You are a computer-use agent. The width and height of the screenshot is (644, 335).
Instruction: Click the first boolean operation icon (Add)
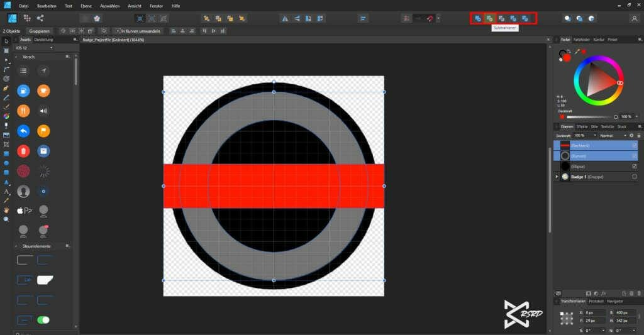(x=478, y=18)
